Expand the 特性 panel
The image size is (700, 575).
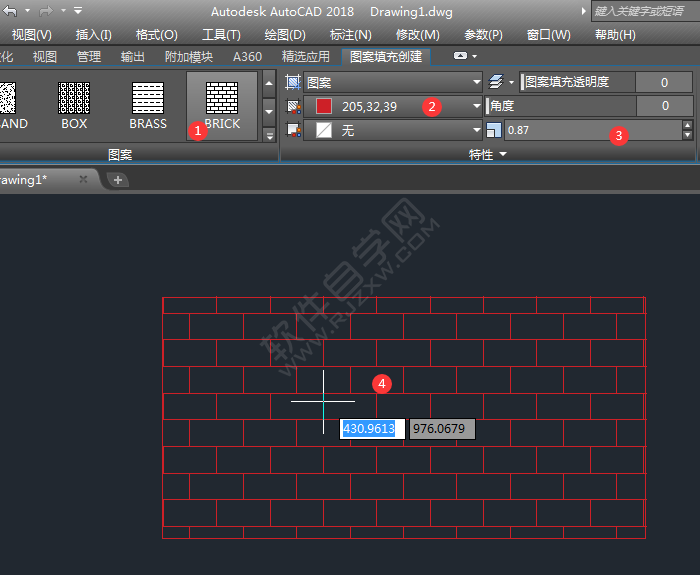488,154
